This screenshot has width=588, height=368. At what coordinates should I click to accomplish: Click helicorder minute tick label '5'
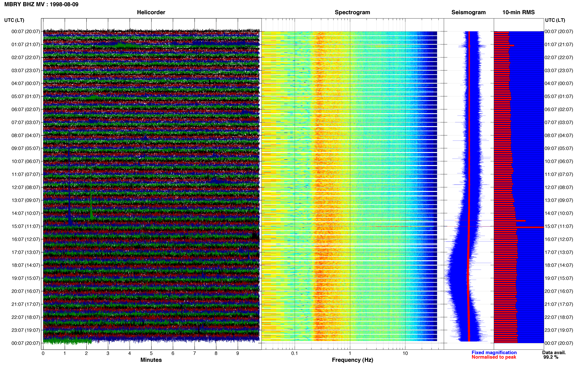[151, 353]
